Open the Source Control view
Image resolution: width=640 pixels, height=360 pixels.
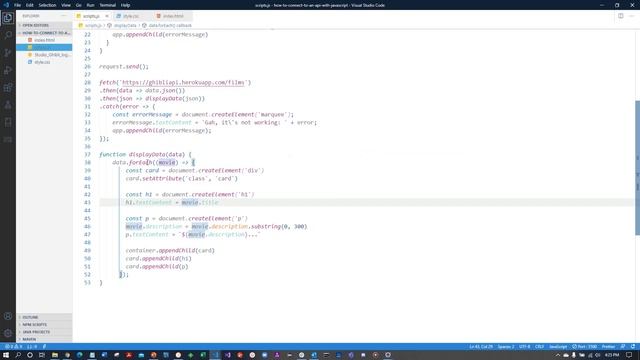click(x=8, y=53)
